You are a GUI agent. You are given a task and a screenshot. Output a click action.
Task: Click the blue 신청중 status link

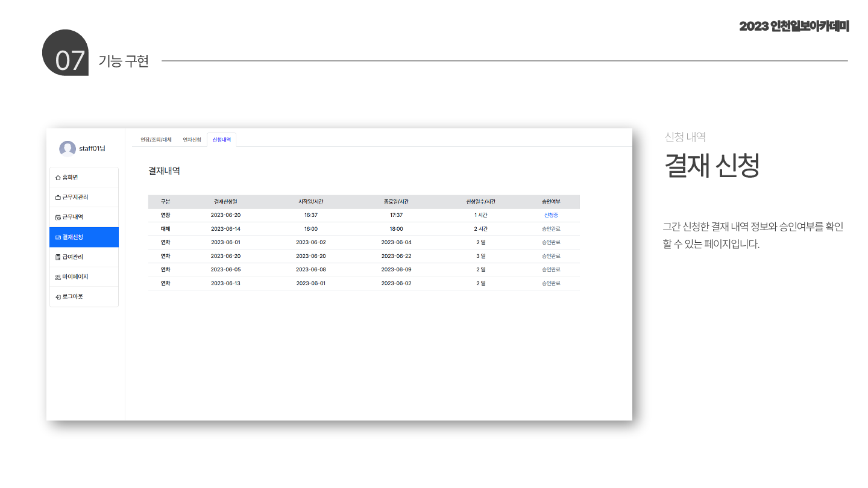(551, 215)
